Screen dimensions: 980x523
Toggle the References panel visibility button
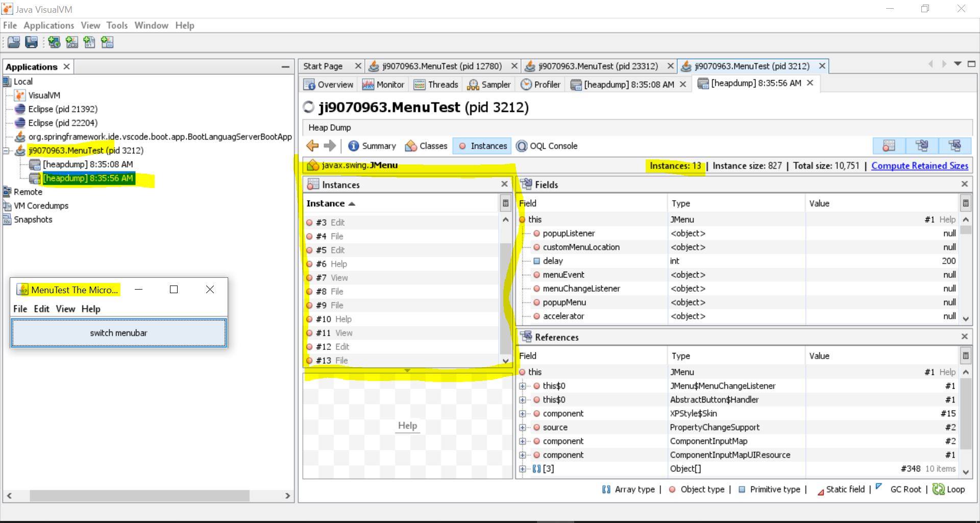pos(954,146)
